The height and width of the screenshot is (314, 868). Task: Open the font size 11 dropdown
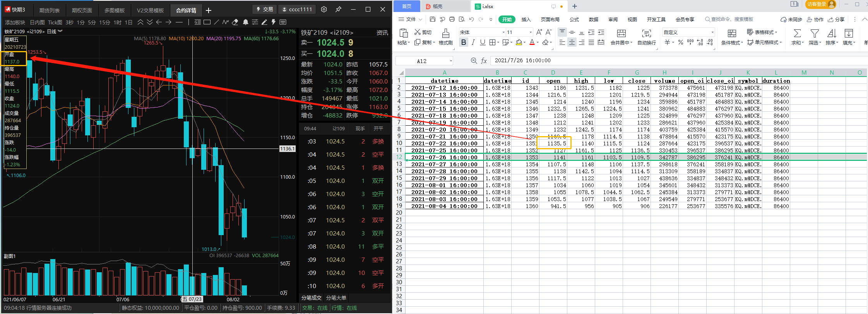click(x=530, y=32)
